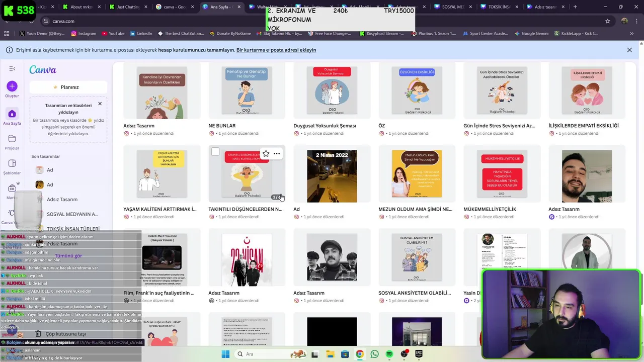Open the Google Gemini bookmark
This screenshot has height=362, width=644.
point(531,34)
